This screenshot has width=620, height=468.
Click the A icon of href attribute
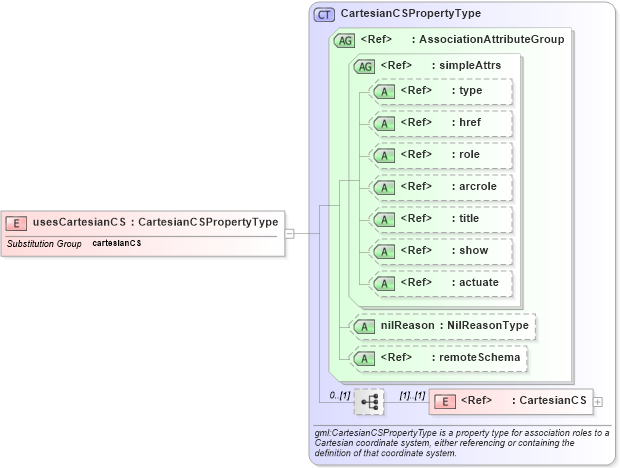coord(384,124)
